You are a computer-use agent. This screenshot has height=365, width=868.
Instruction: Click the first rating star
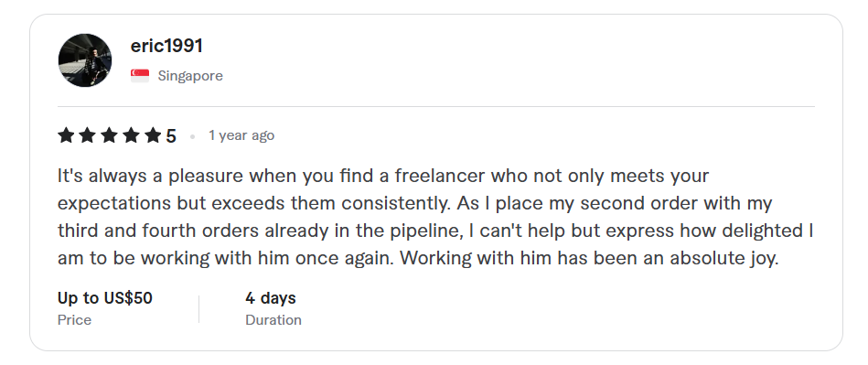(66, 135)
